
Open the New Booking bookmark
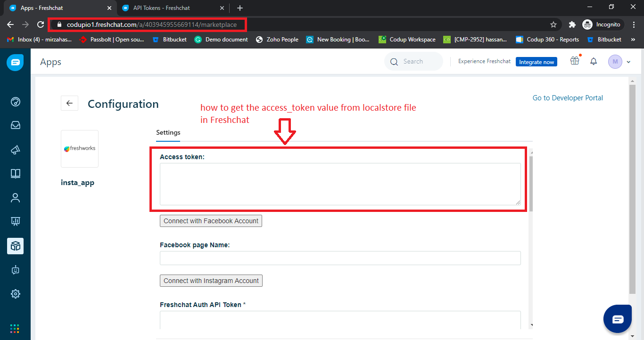[338, 40]
